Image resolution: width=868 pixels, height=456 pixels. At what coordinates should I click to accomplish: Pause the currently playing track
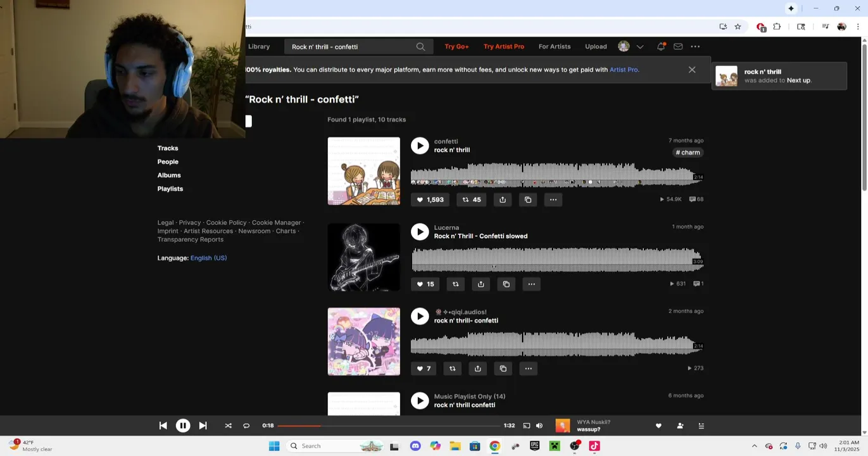(x=183, y=426)
